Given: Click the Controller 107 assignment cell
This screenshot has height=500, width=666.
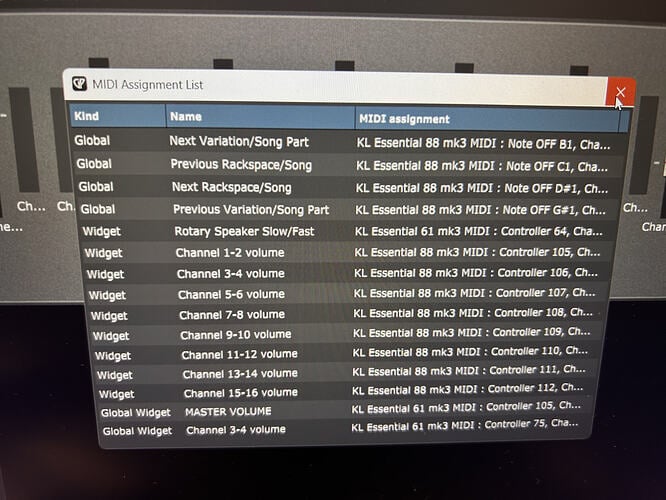Looking at the screenshot, I should (474, 293).
